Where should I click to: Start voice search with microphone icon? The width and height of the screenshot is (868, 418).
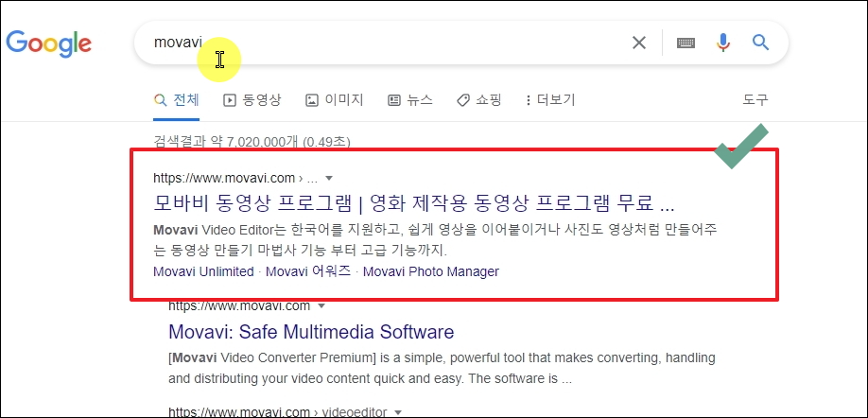[723, 43]
